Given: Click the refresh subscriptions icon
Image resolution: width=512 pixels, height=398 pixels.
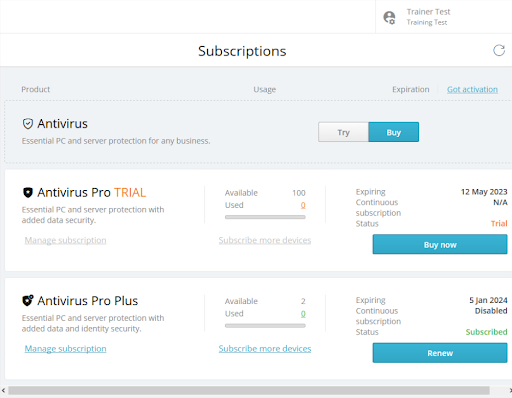Looking at the screenshot, I should [x=499, y=51].
